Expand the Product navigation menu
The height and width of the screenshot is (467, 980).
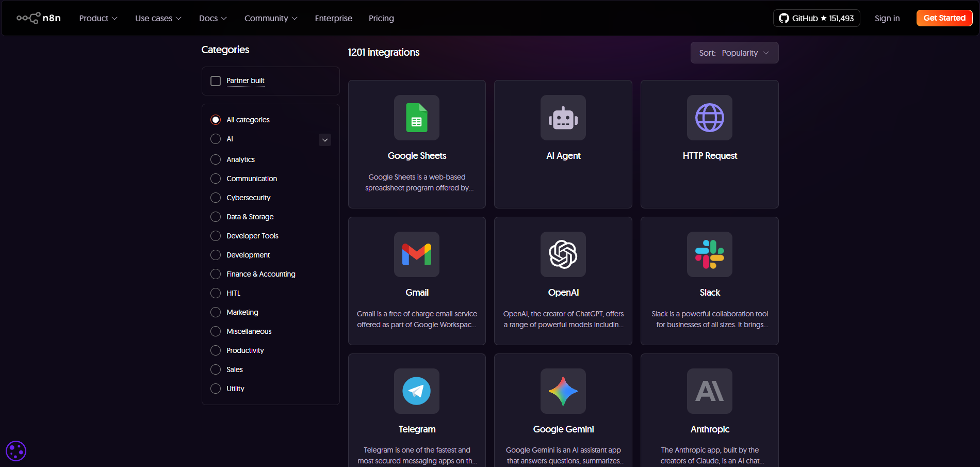[x=98, y=18]
